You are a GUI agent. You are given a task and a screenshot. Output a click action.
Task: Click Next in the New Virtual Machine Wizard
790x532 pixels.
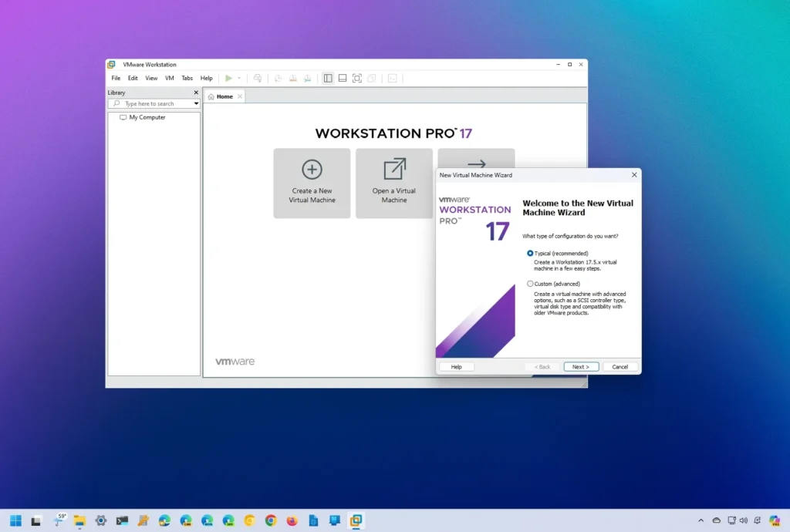click(x=581, y=367)
